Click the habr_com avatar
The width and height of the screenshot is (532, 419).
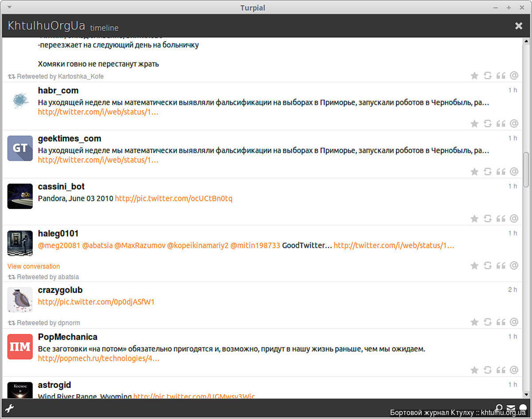tap(20, 100)
